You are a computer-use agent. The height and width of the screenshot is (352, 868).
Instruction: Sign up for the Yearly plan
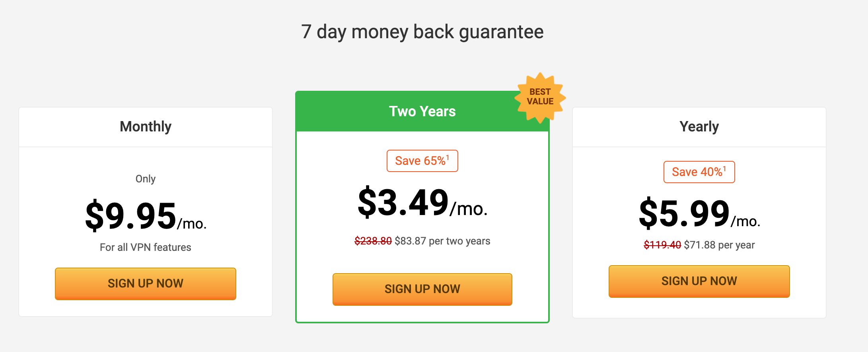tap(699, 281)
